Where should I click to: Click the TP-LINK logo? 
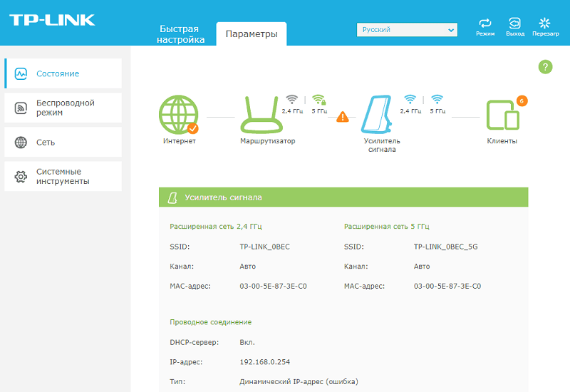tap(52, 20)
